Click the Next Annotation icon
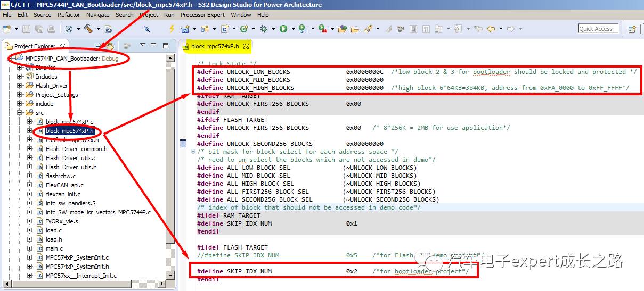The image size is (644, 291). (x=438, y=29)
